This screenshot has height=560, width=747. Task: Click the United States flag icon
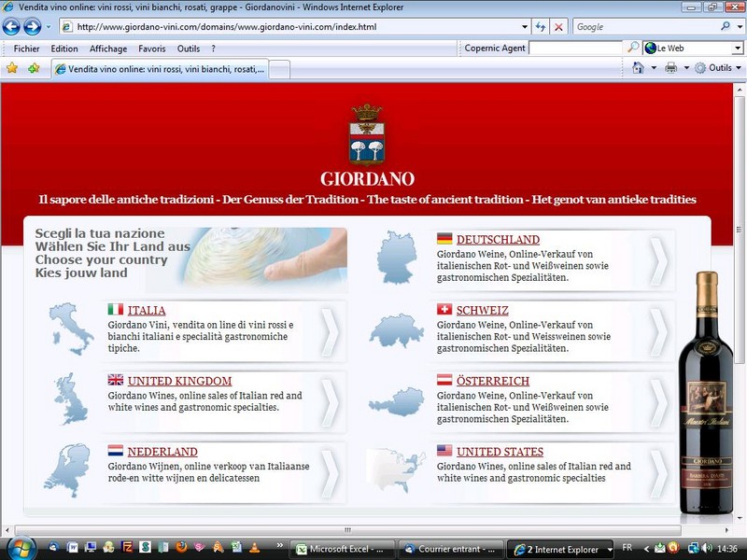pos(444,450)
